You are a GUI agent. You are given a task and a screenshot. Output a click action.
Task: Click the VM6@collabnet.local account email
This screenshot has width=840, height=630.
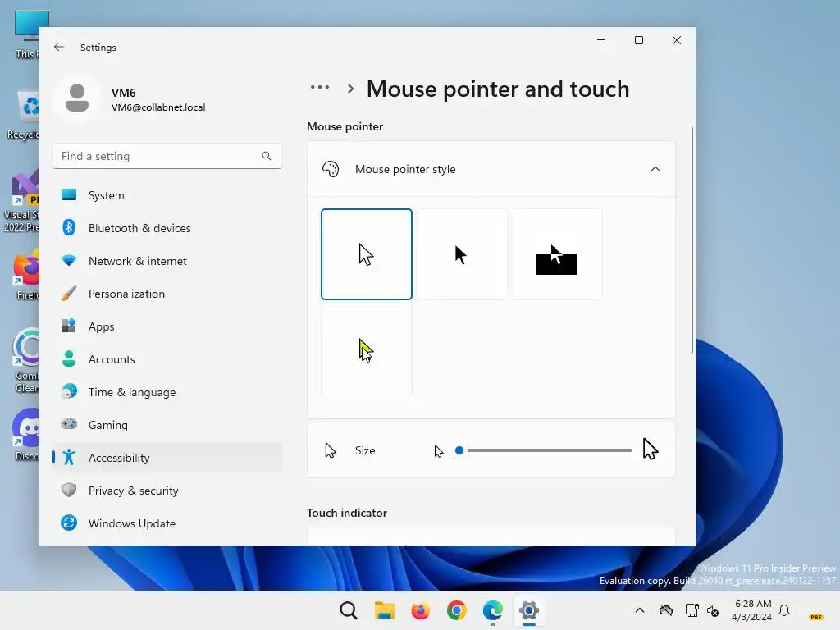click(158, 107)
